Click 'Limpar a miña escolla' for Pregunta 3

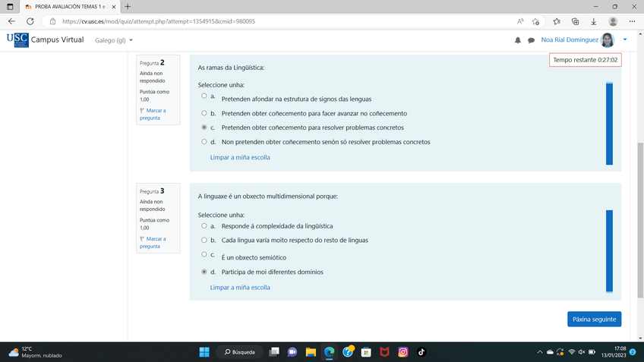pyautogui.click(x=240, y=288)
